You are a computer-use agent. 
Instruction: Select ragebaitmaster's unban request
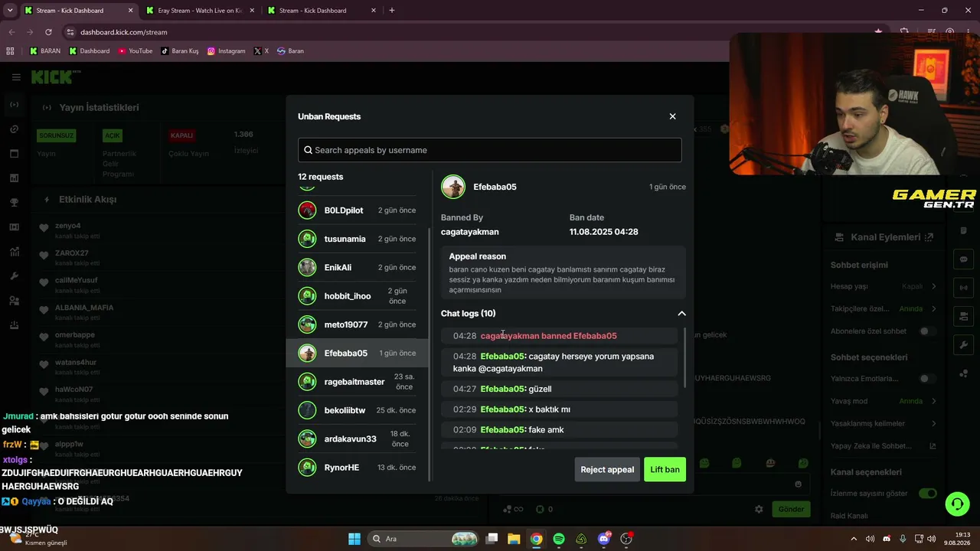[357, 381]
